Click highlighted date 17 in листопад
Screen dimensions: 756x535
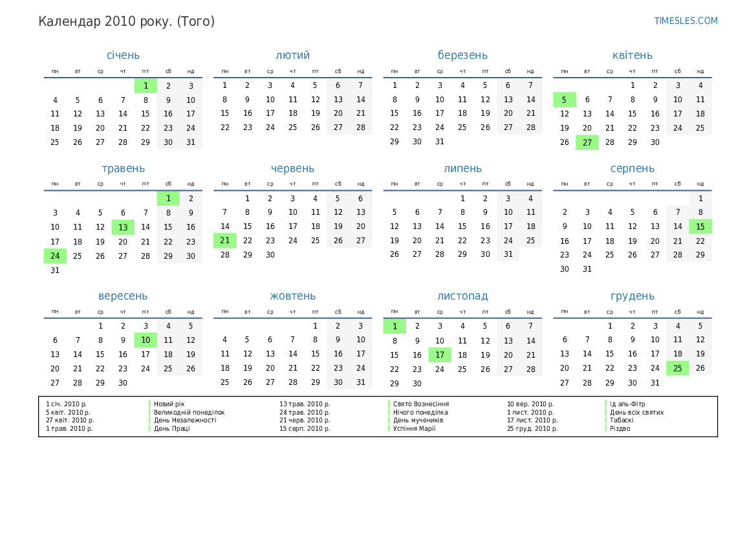click(x=440, y=355)
